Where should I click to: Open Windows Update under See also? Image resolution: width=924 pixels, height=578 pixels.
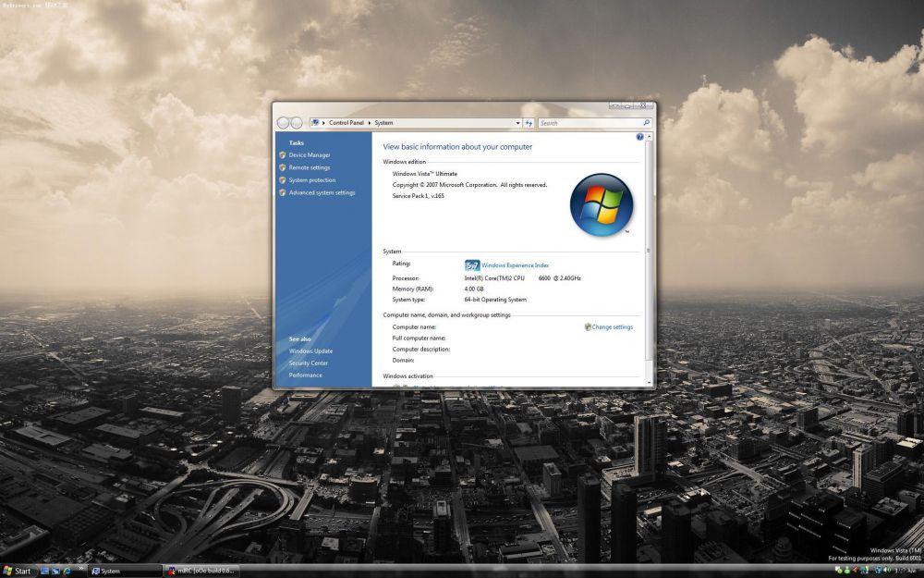(310, 350)
